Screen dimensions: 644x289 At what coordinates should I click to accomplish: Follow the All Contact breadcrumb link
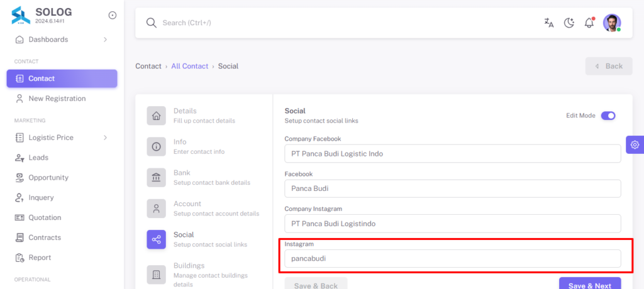point(190,66)
